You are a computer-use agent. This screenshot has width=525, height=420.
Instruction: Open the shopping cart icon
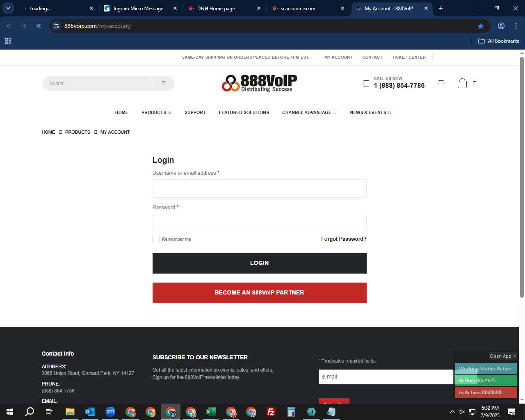[462, 83]
